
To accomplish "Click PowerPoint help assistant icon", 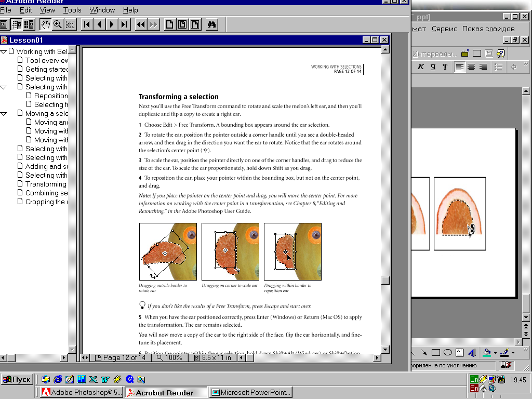I will tap(500, 54).
